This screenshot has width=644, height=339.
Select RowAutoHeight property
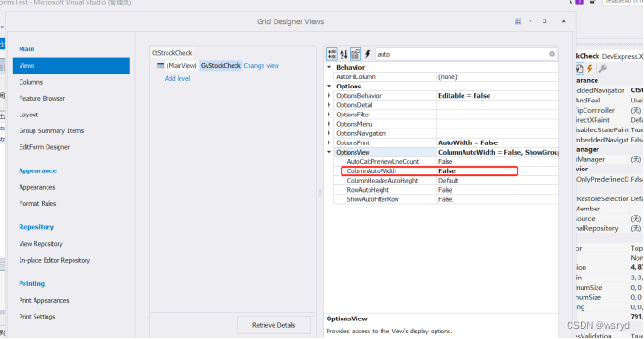click(x=368, y=190)
